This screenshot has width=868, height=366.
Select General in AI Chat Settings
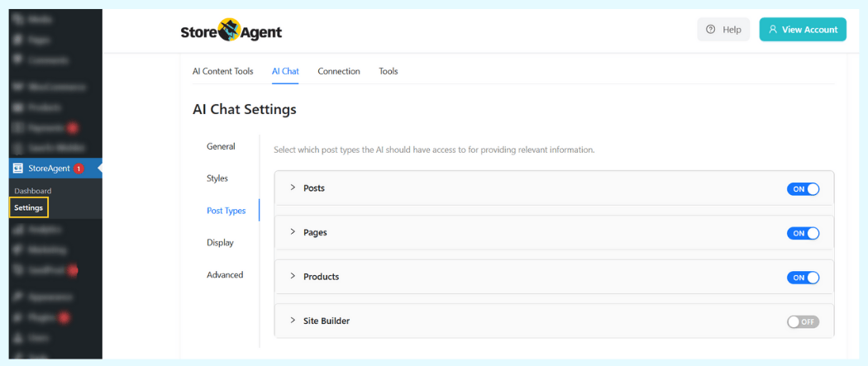(x=221, y=146)
